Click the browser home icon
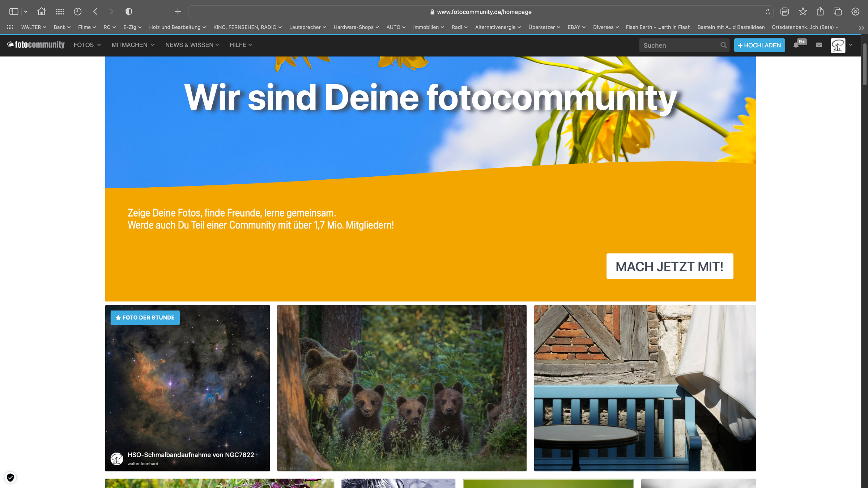 pos(41,12)
